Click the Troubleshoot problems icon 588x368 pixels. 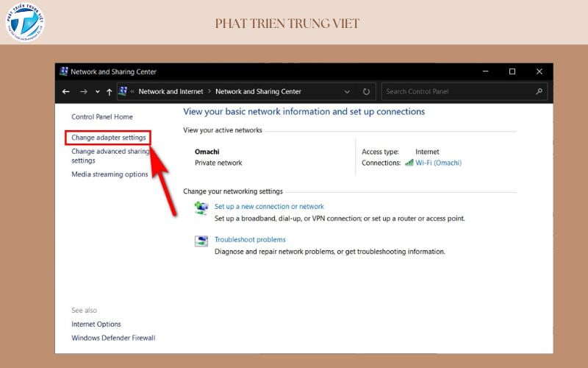pyautogui.click(x=201, y=241)
